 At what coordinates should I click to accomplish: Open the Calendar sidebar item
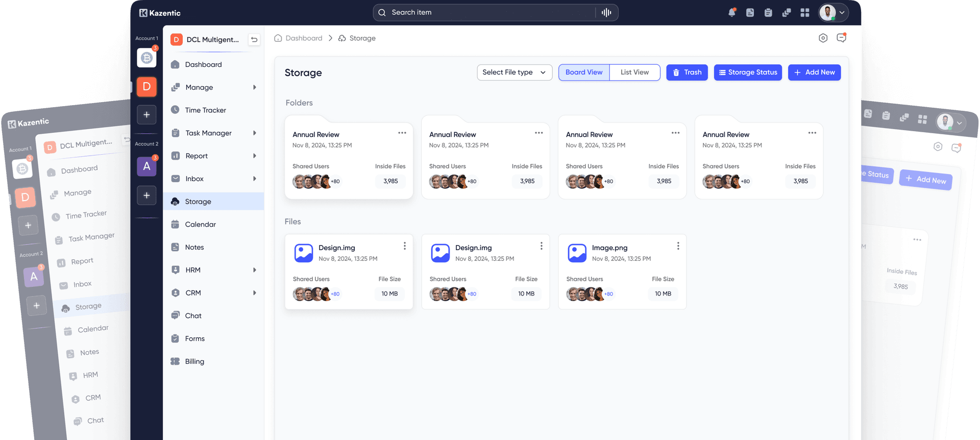coord(213,225)
